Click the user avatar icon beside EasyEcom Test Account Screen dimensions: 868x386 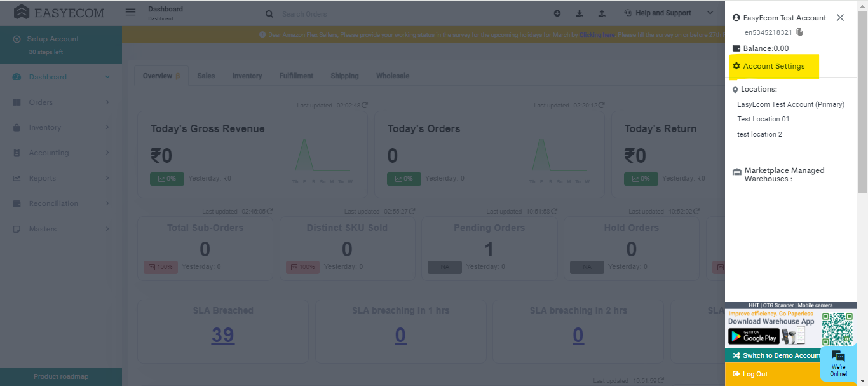736,18
